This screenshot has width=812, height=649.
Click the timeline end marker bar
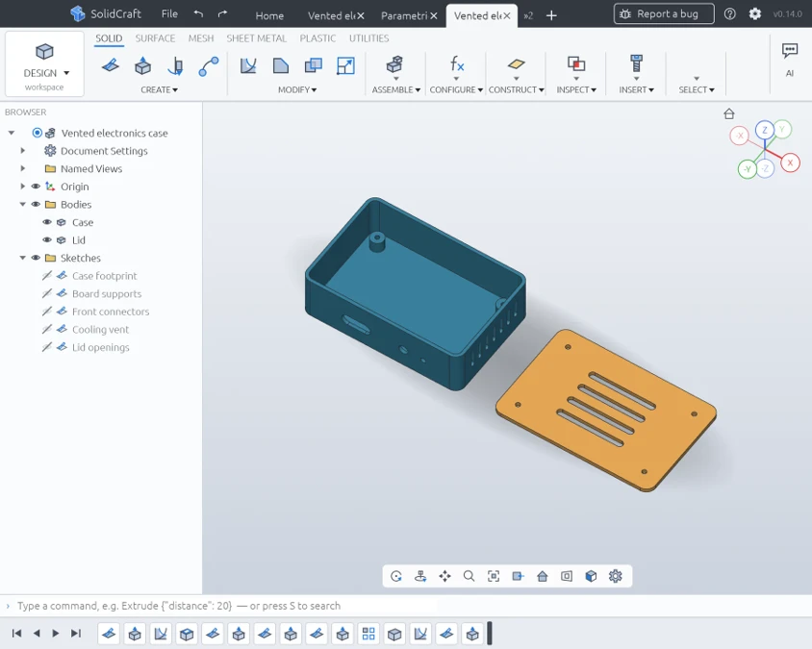click(490, 633)
